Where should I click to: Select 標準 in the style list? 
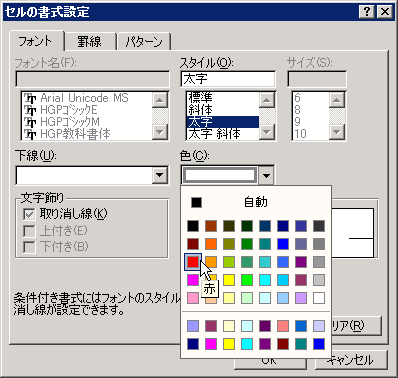click(x=223, y=98)
